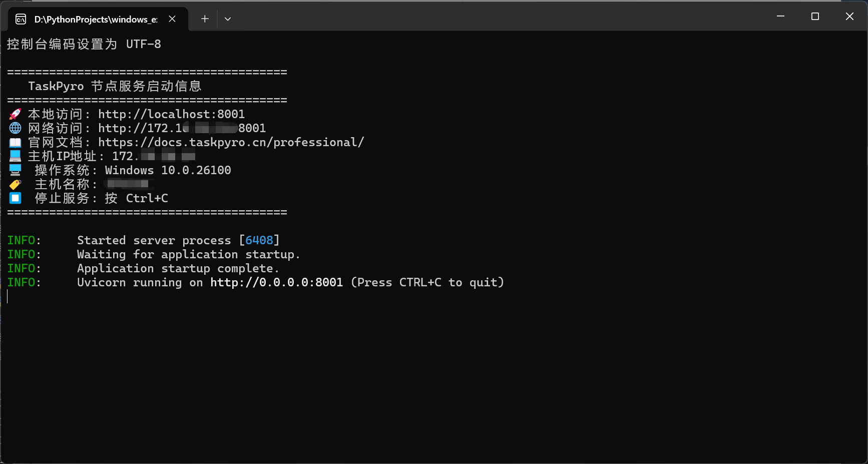Screen dimensions: 868x464
Task: Open a new terminal tab with plus
Action: tap(205, 19)
